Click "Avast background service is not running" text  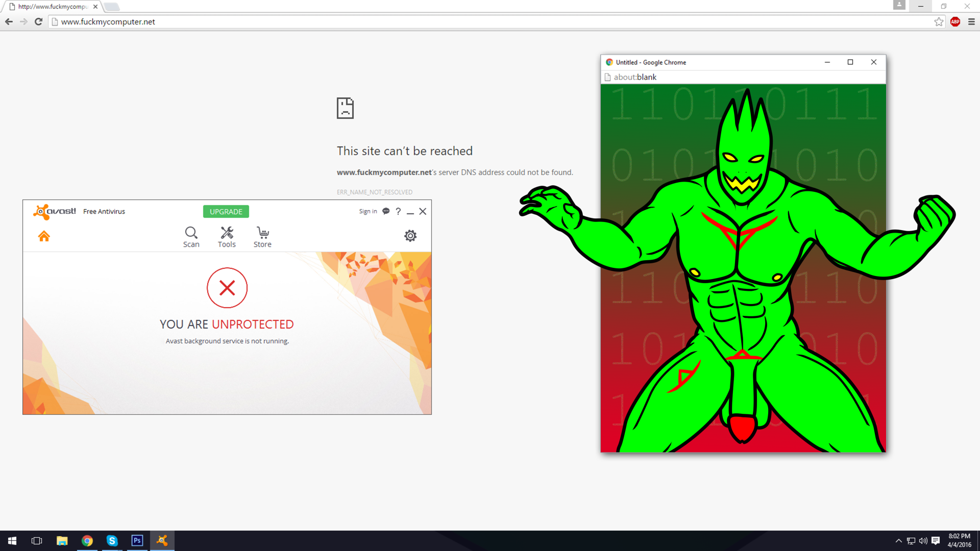pos(227,341)
